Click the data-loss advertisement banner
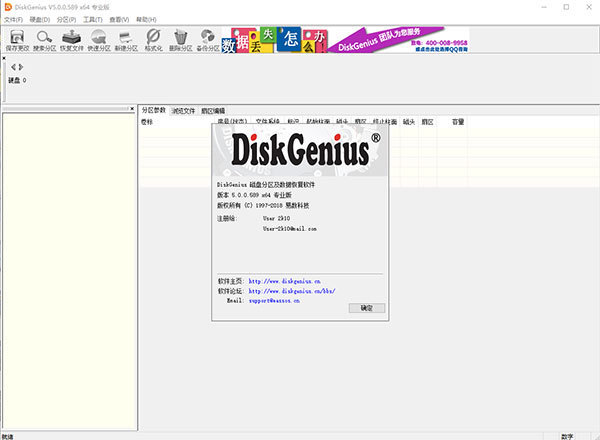 tap(345, 40)
